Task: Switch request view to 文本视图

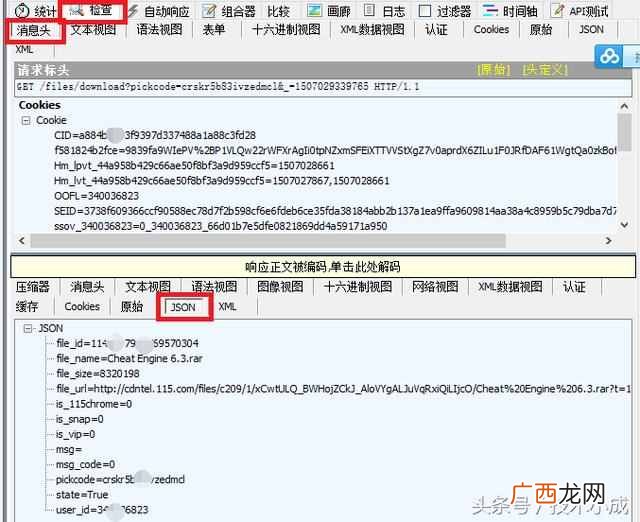Action: (93, 30)
